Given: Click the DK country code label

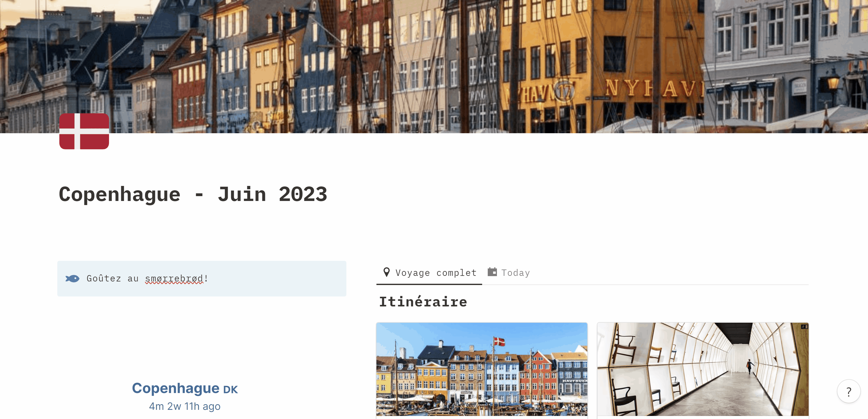Looking at the screenshot, I should pyautogui.click(x=230, y=390).
